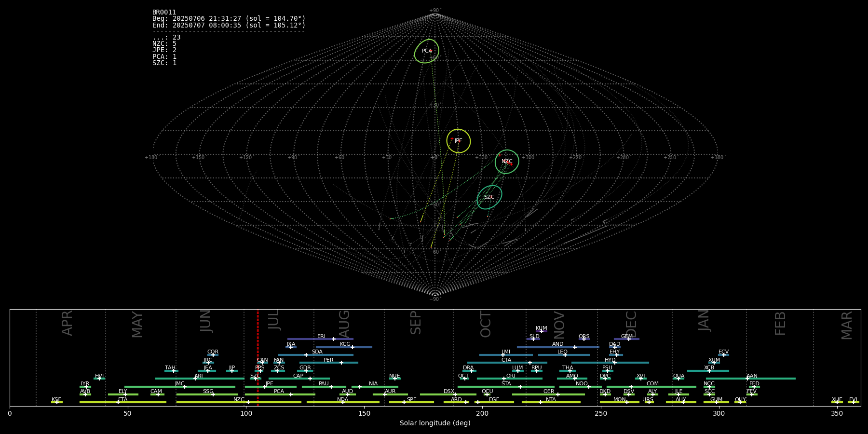Click the AND shower label on the timeline
The image size is (868, 434).
coord(558,344)
